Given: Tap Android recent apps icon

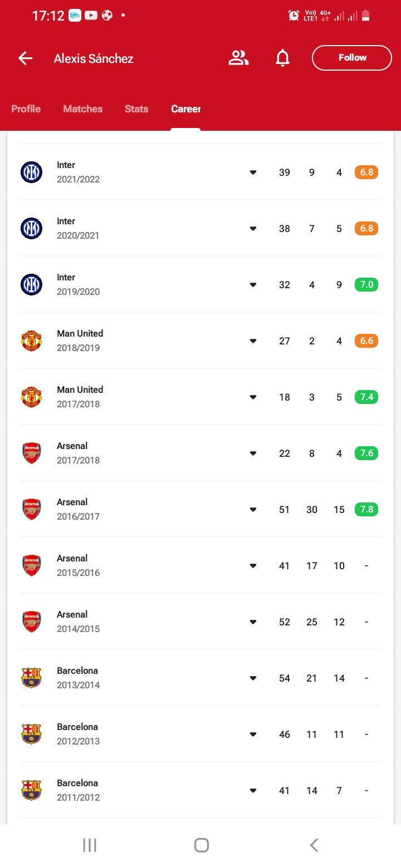Looking at the screenshot, I should (89, 845).
